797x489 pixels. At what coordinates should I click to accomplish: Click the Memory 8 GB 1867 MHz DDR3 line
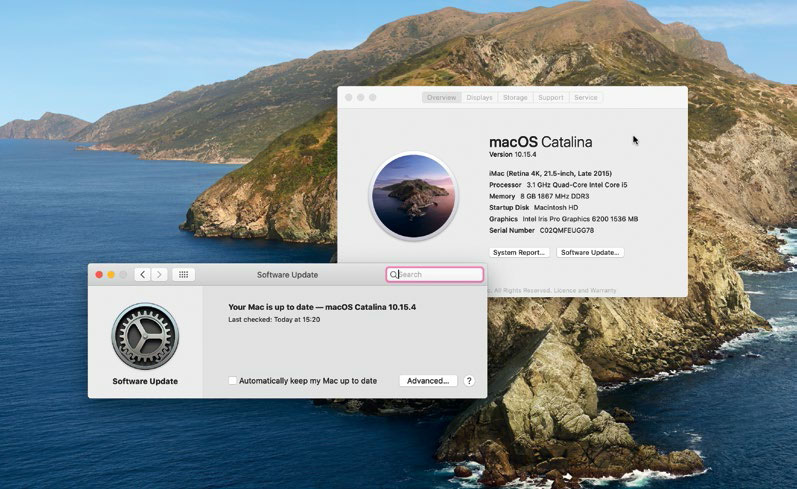(x=539, y=196)
